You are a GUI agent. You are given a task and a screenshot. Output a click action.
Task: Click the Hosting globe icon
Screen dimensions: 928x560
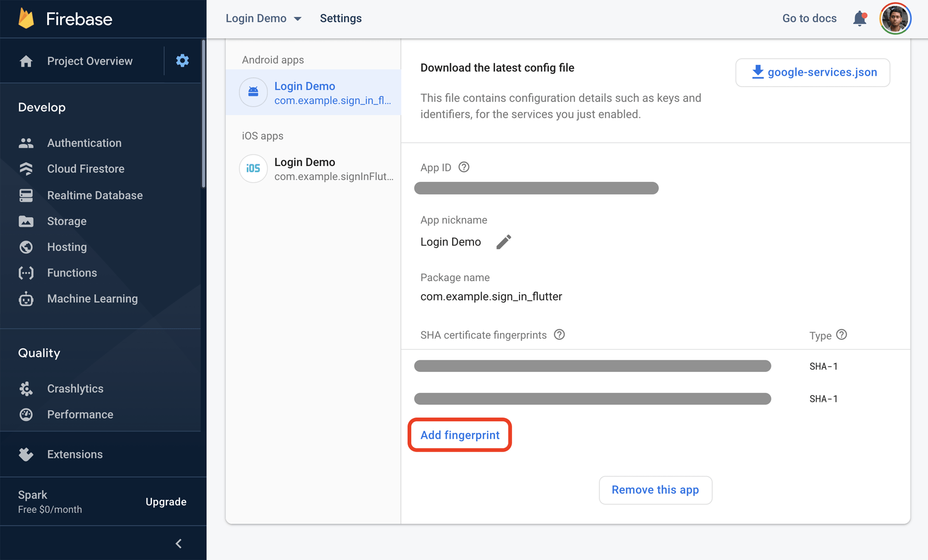pos(26,247)
